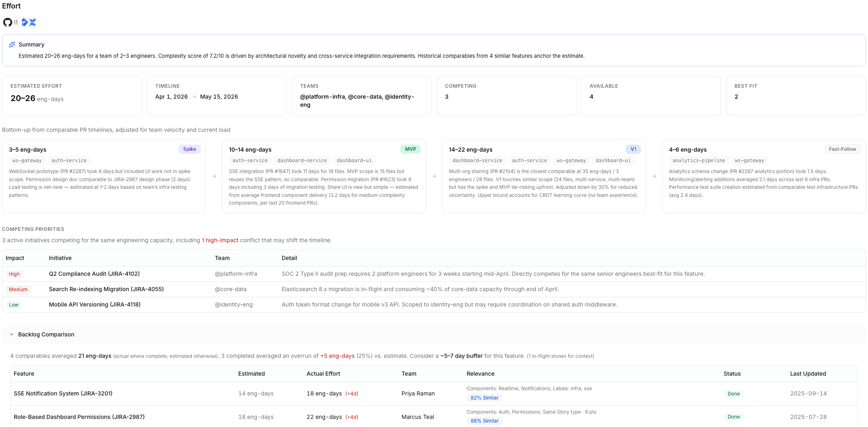Click the 82% Similar badge
Viewport: 868px width, 427px height.
coord(485,398)
